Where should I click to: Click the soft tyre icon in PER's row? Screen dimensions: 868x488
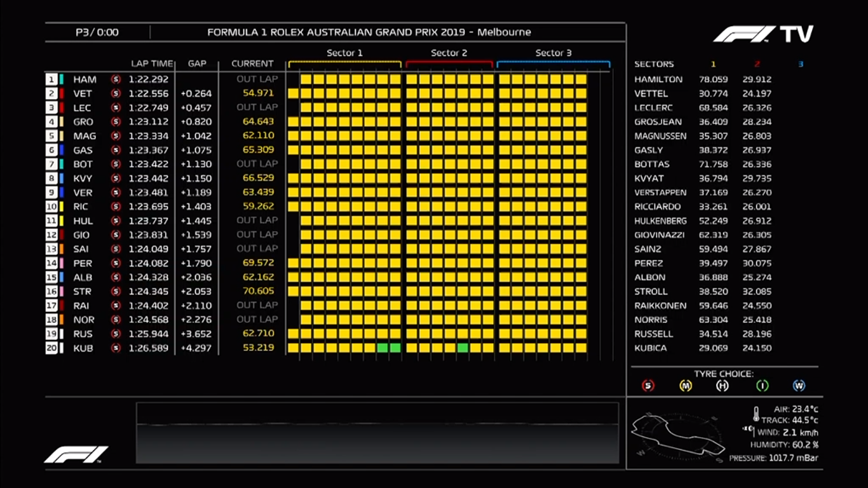click(x=116, y=263)
